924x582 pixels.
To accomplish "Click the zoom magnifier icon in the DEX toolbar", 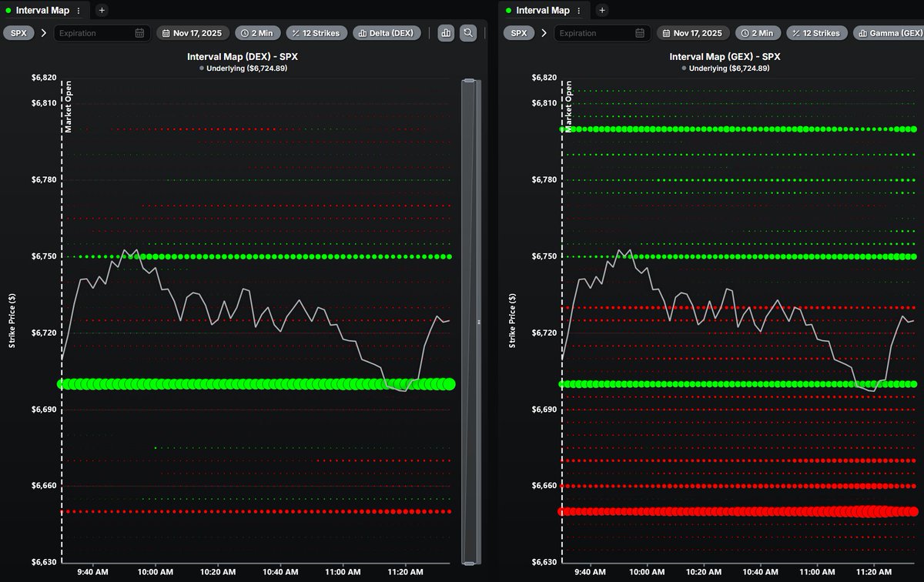I will coord(467,32).
